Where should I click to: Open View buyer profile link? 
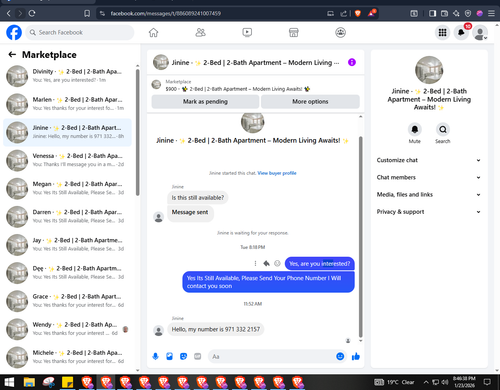tap(277, 173)
